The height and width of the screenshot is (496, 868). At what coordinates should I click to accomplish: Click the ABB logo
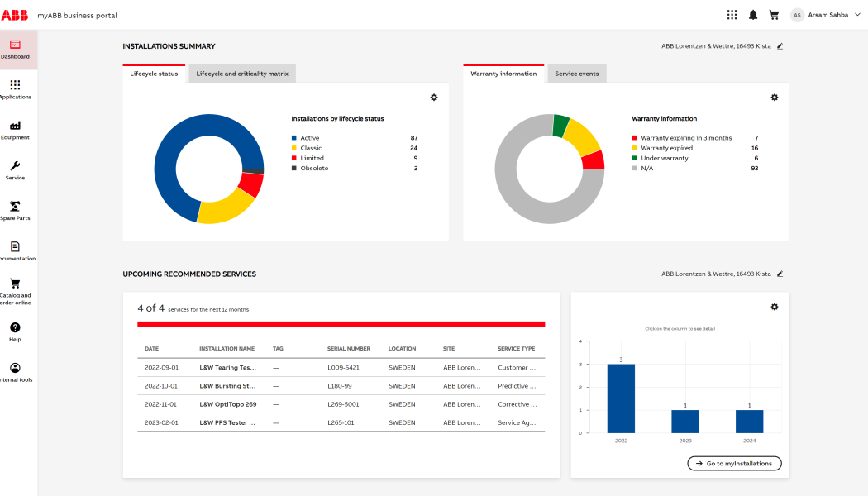[14, 16]
